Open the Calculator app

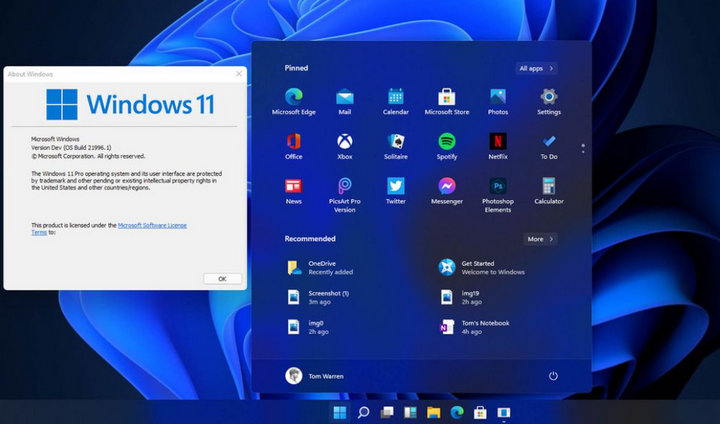click(549, 191)
